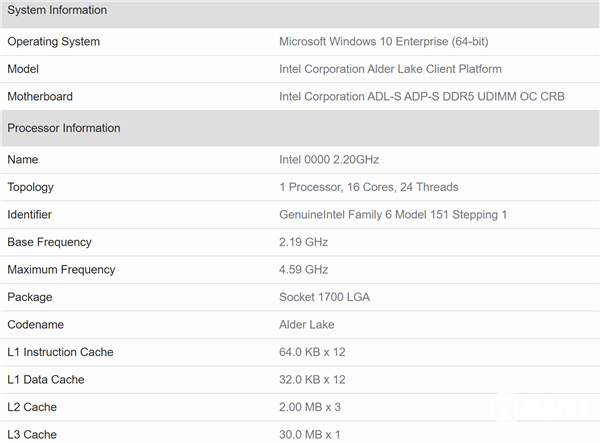
Task: Click the Processor Information section header
Action: 64,128
